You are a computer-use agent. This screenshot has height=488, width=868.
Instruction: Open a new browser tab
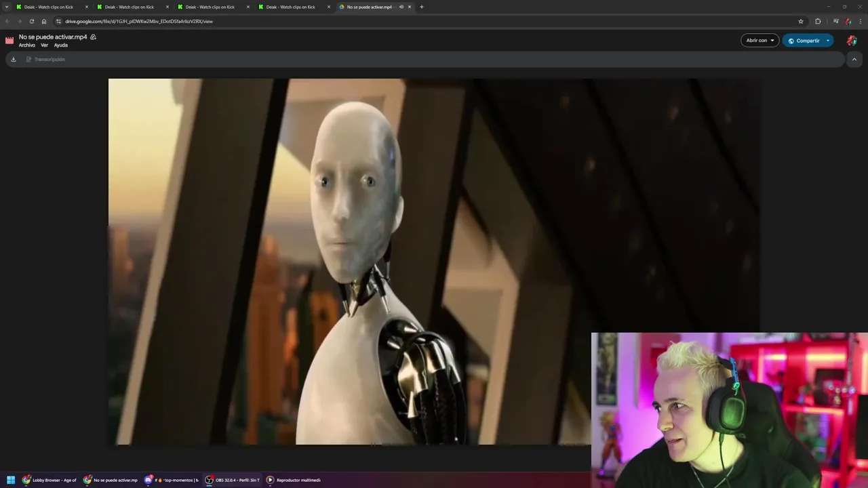pyautogui.click(x=422, y=7)
